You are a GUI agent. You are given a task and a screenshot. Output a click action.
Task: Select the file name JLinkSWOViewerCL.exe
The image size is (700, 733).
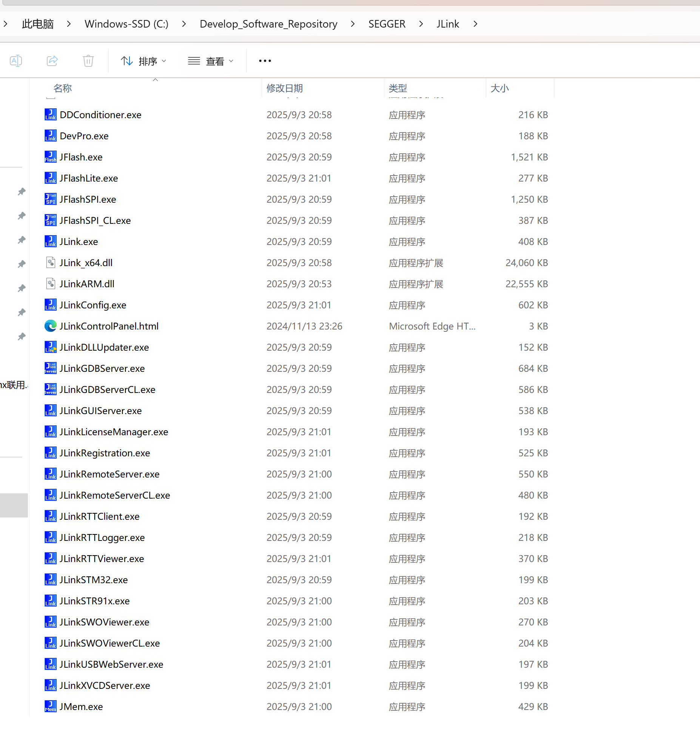click(110, 643)
